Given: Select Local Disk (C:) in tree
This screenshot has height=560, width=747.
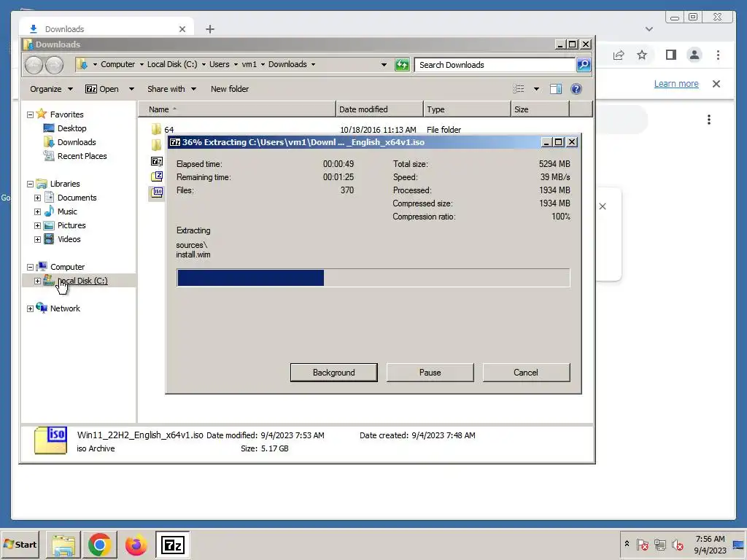Looking at the screenshot, I should tap(82, 281).
